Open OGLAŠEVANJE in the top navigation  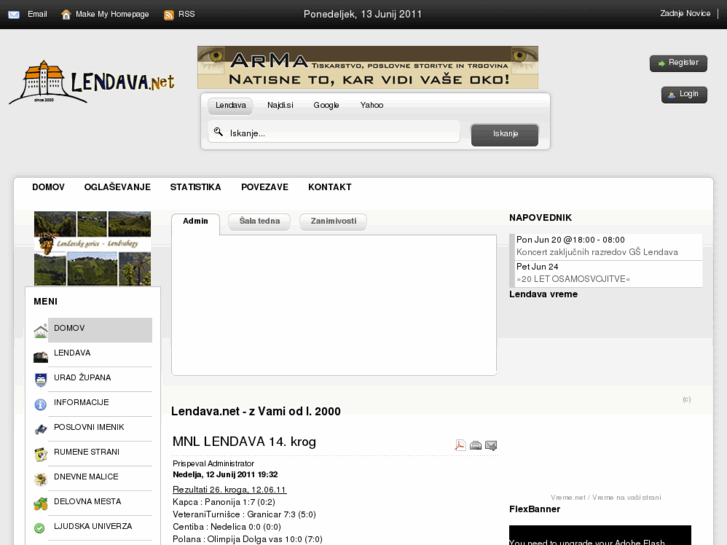pos(117,187)
